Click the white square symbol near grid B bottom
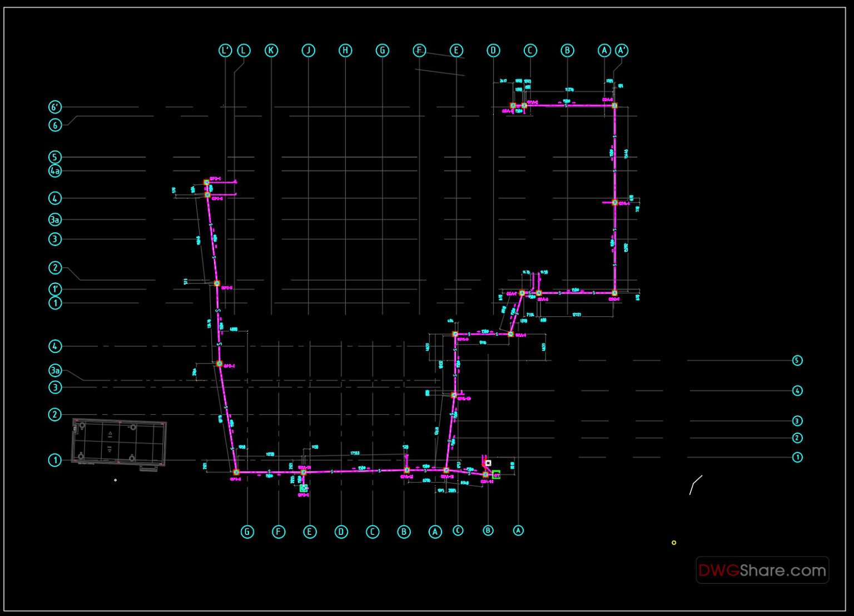The height and width of the screenshot is (616, 854). click(x=488, y=463)
